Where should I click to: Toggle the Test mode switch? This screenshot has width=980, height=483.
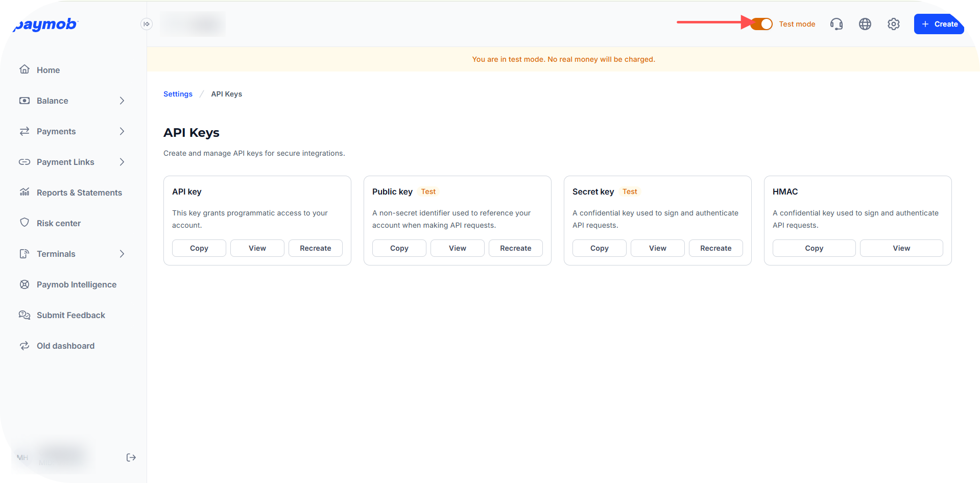coord(761,24)
